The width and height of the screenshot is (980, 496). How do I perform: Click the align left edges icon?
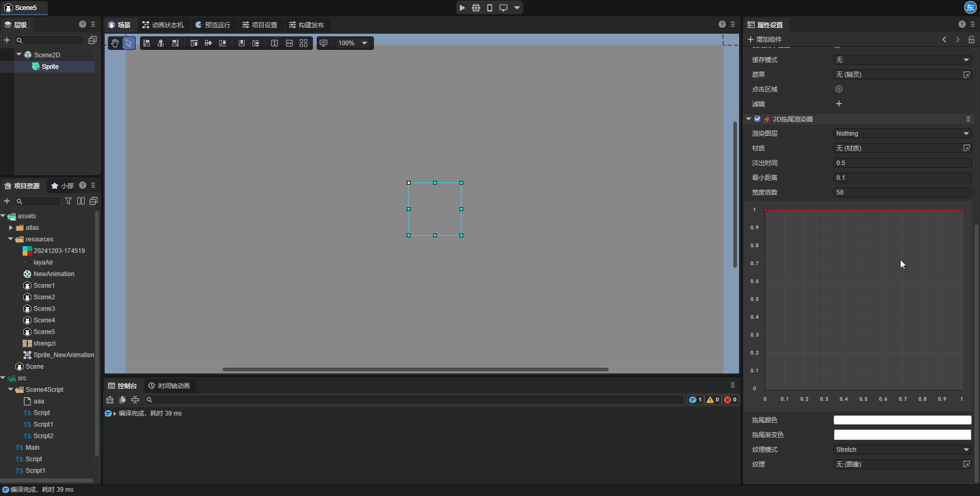coord(147,43)
